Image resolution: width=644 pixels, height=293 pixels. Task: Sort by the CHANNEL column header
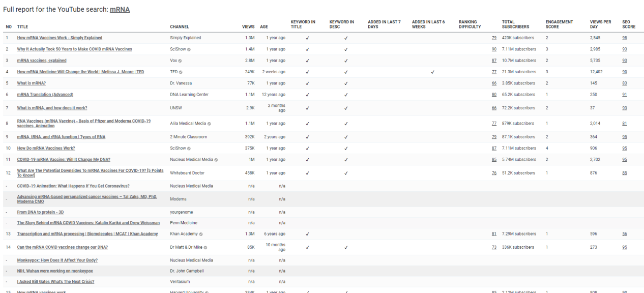[x=179, y=26]
